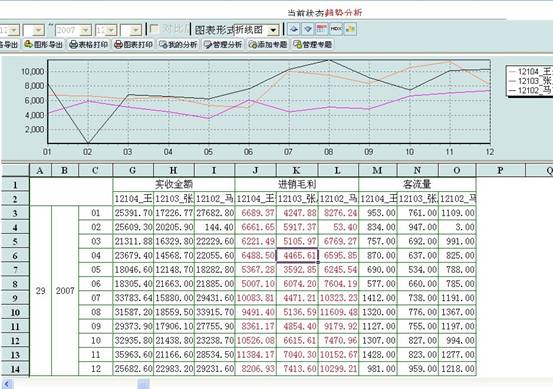Click 图表打印 to print the chart
Viewport: 553px width, 389px height.
click(133, 44)
